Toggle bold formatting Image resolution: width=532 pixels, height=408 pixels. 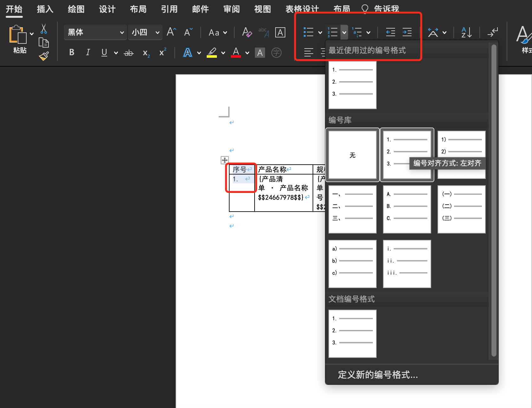[x=72, y=52]
